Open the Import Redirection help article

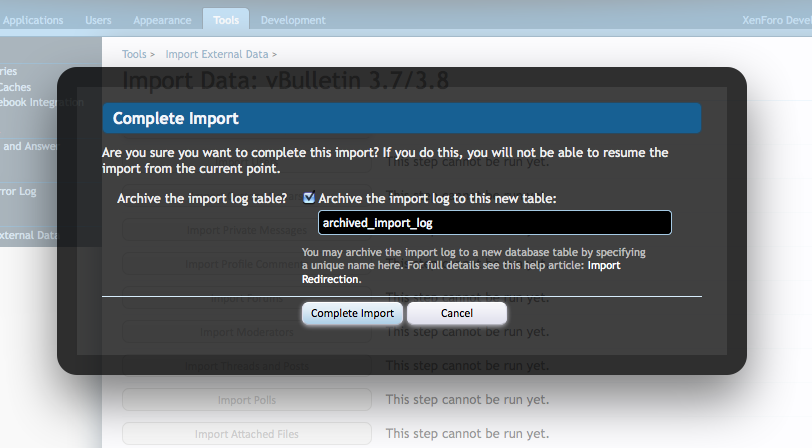click(461, 272)
